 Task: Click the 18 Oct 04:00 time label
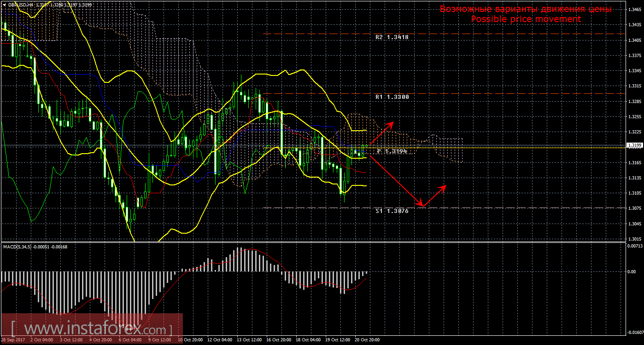309,340
